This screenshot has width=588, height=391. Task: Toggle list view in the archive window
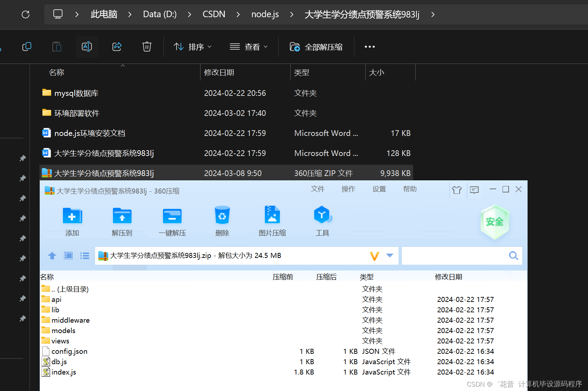click(84, 255)
